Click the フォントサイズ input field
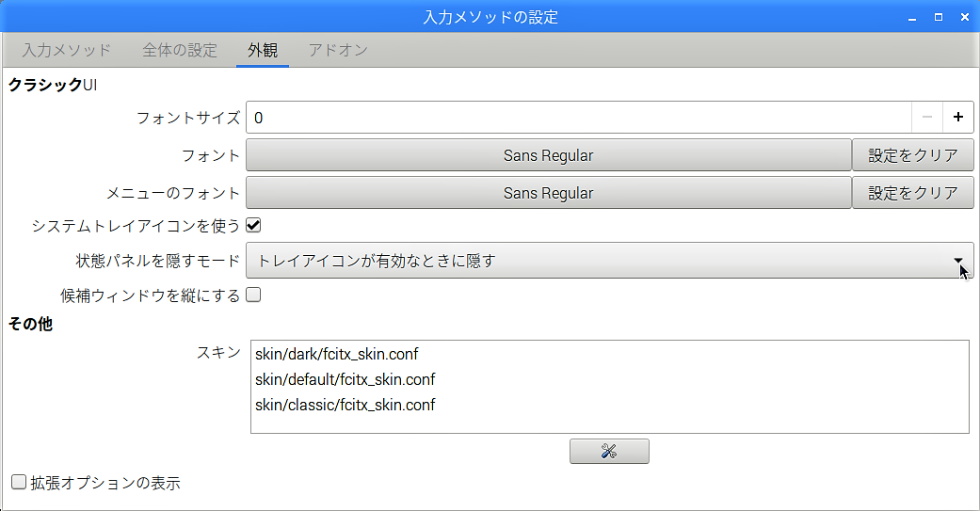This screenshot has width=980, height=511. pos(579,118)
